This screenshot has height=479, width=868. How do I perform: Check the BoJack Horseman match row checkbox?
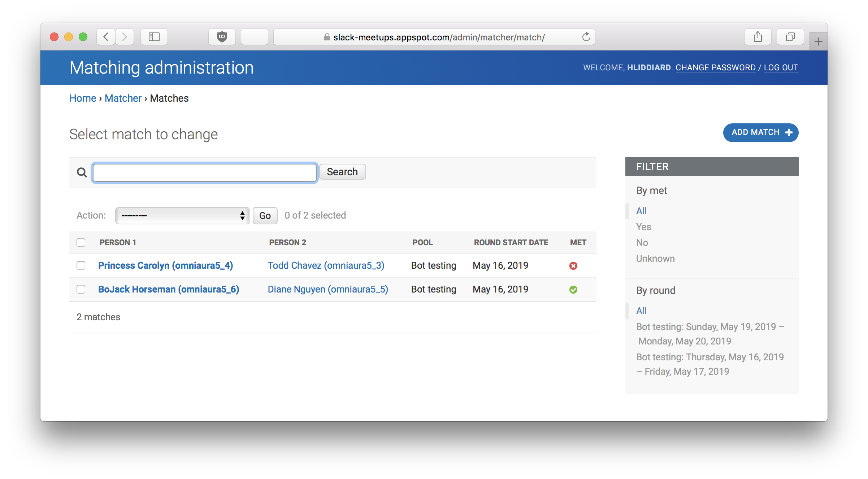pos(81,289)
